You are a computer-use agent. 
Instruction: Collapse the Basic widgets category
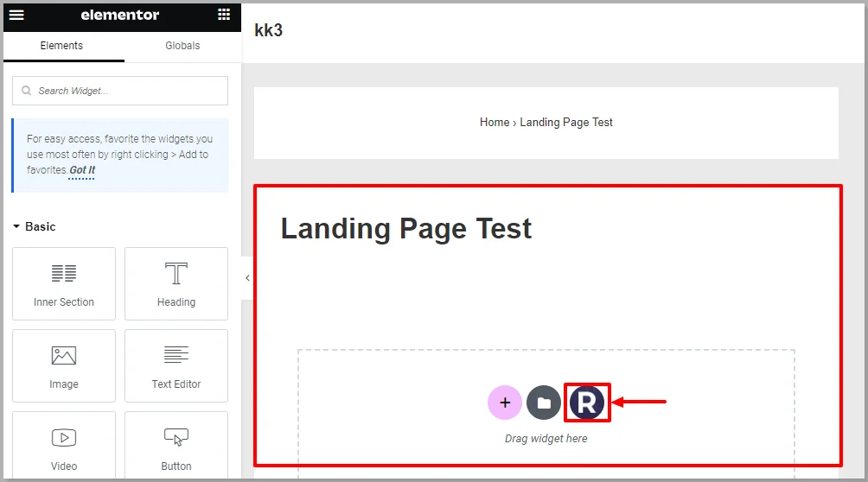pos(35,227)
